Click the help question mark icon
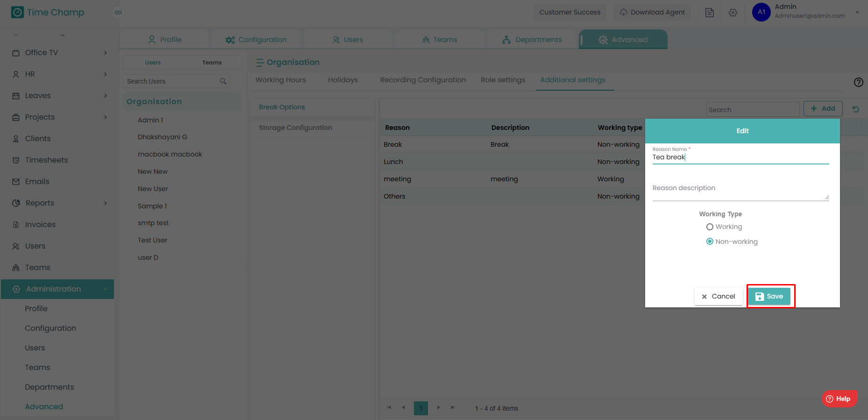The width and height of the screenshot is (868, 420). [858, 82]
